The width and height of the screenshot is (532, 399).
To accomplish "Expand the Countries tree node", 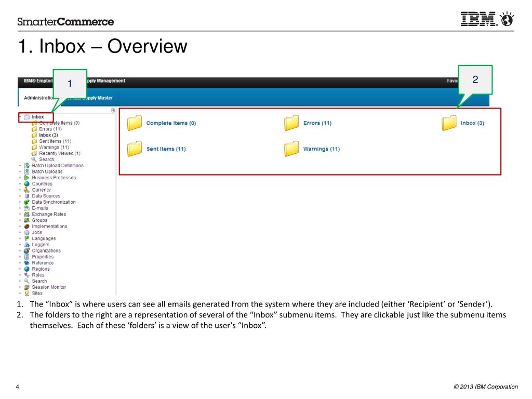I will pyautogui.click(x=20, y=184).
